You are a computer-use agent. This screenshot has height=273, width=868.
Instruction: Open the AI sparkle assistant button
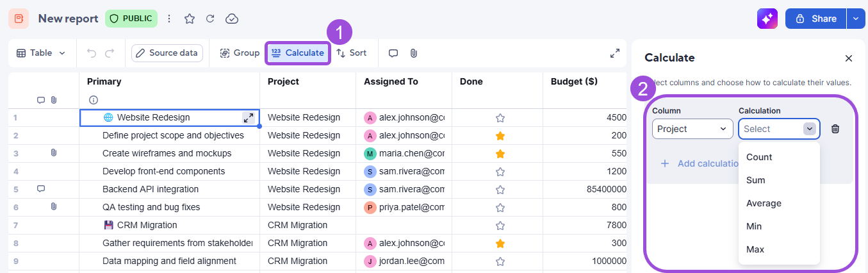[767, 19]
